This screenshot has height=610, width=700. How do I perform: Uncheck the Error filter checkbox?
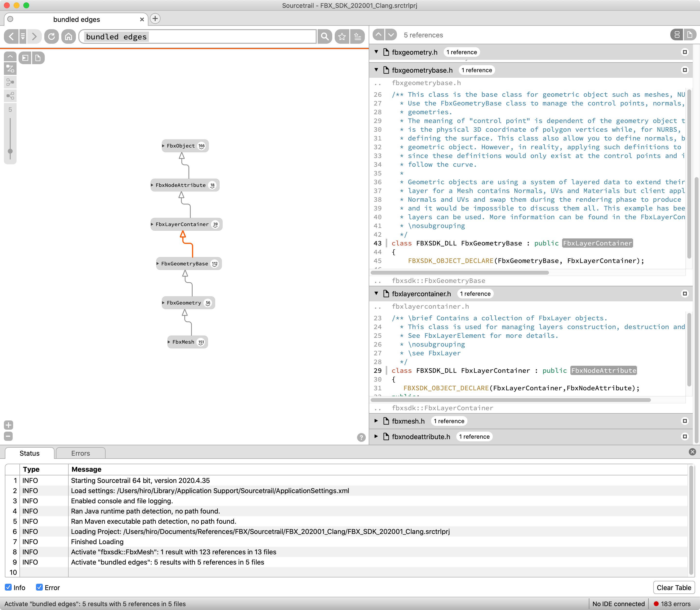coord(39,587)
